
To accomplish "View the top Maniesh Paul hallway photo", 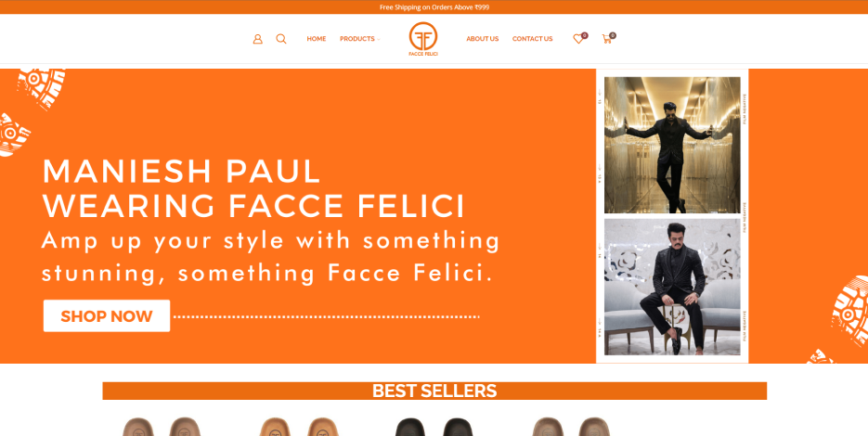I will [672, 145].
